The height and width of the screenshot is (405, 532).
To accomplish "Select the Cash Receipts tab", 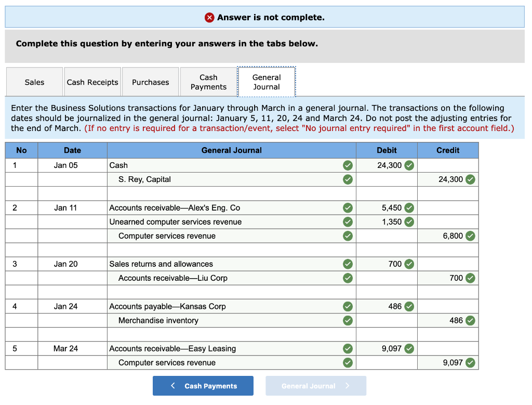I will click(92, 82).
